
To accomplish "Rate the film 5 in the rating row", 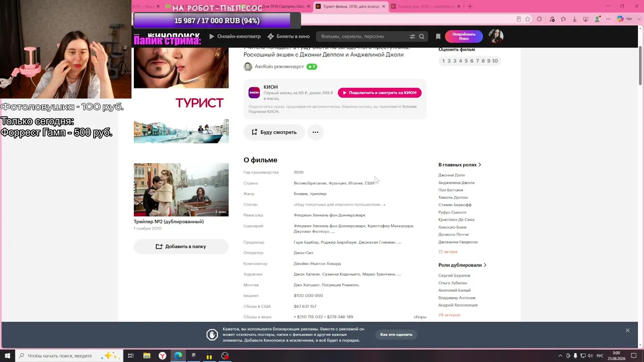I will tap(466, 61).
